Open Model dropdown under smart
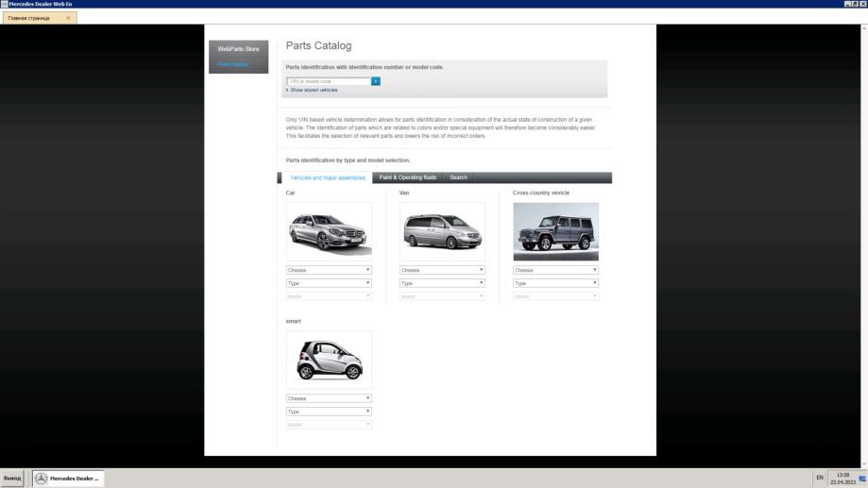 [329, 425]
